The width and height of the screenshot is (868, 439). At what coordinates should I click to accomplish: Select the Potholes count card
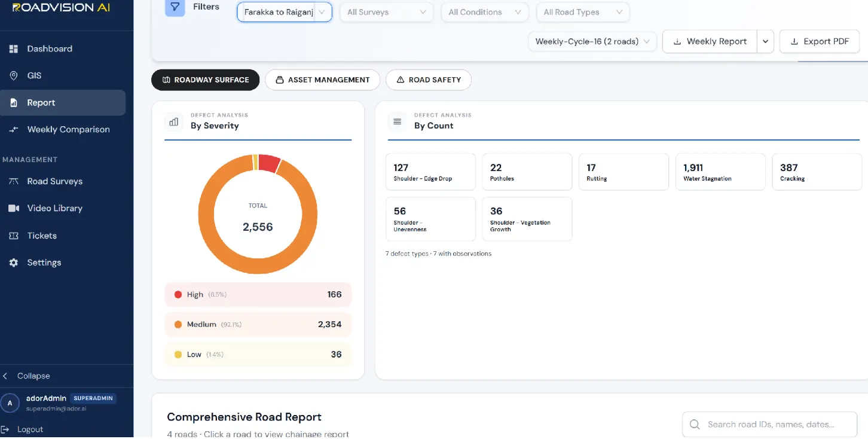pyautogui.click(x=527, y=172)
